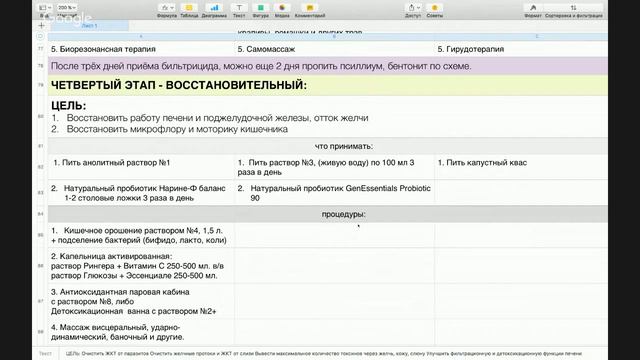Select cell 'Кишечное орошение раствором №4'
Viewport: 640px width, 360px height.
pyautogui.click(x=141, y=235)
